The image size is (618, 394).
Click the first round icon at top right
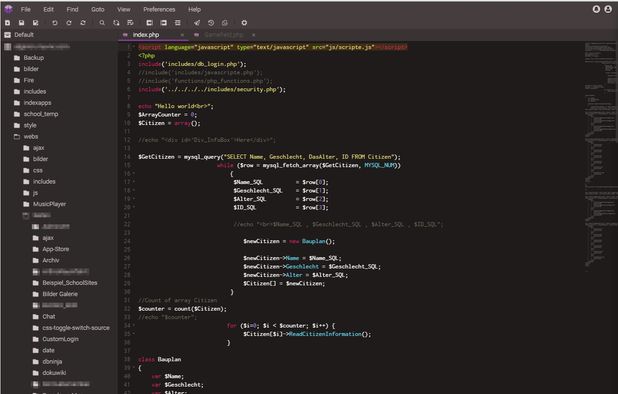click(596, 9)
